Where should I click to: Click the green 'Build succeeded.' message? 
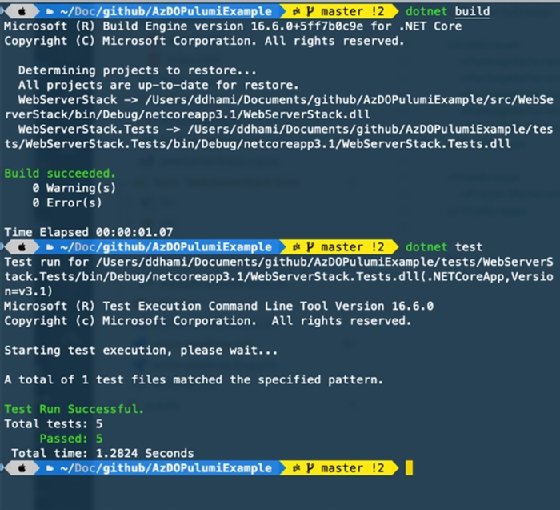(x=60, y=174)
